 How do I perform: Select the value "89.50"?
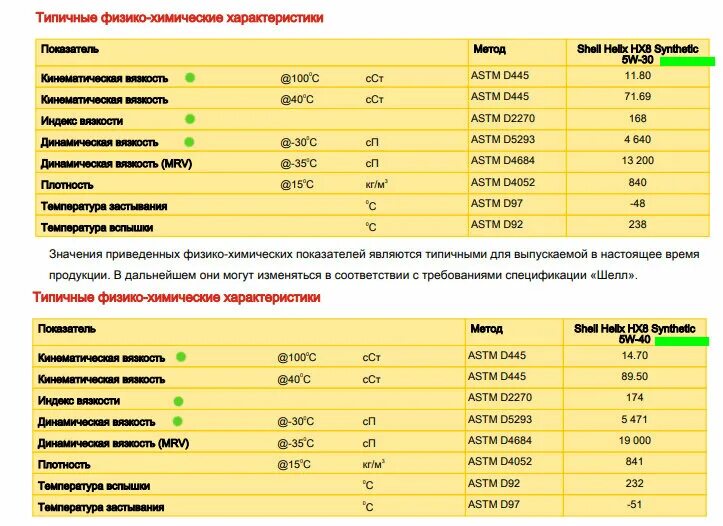click(634, 377)
